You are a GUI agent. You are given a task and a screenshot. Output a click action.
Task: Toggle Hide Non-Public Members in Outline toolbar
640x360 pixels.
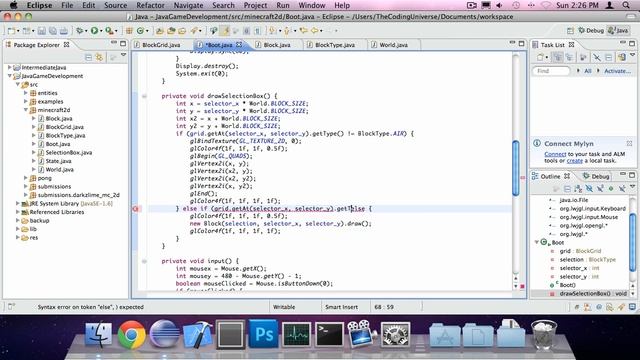pos(611,189)
